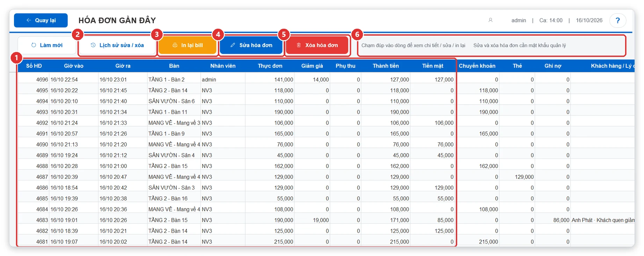
Task: Select invoice 4683 for Anh Phát
Action: pyautogui.click(x=326, y=220)
